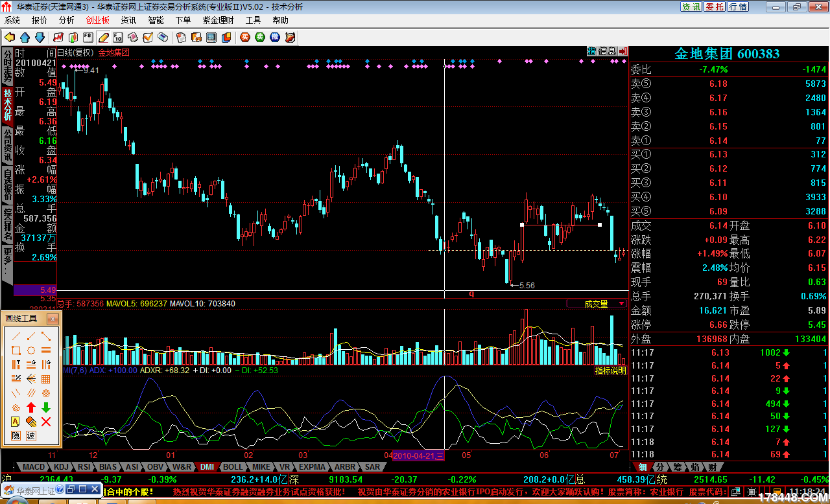Select the fan lines drawing tool

[31, 379]
